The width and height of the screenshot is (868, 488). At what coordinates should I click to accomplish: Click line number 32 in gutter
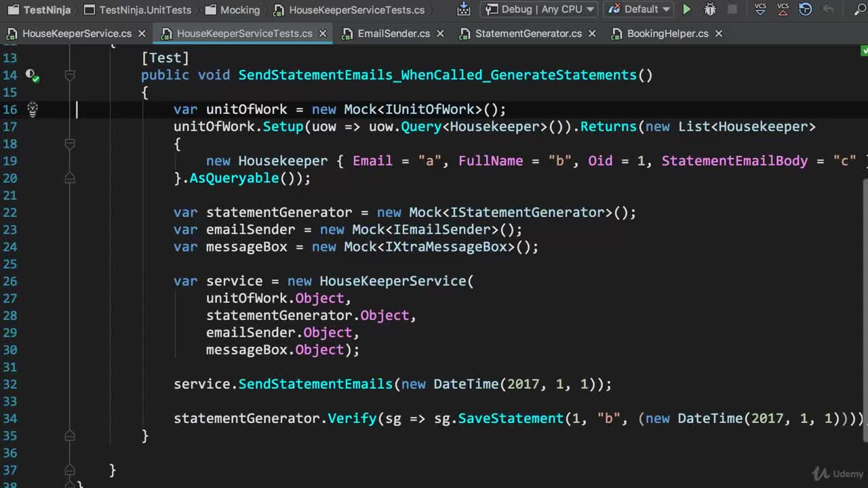pos(9,384)
